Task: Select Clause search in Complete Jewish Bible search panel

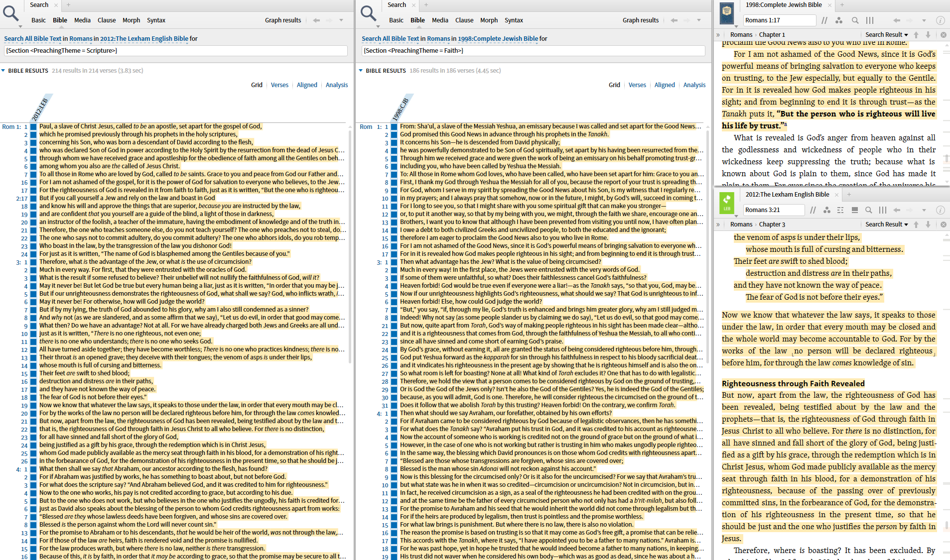Action: pyautogui.click(x=464, y=20)
